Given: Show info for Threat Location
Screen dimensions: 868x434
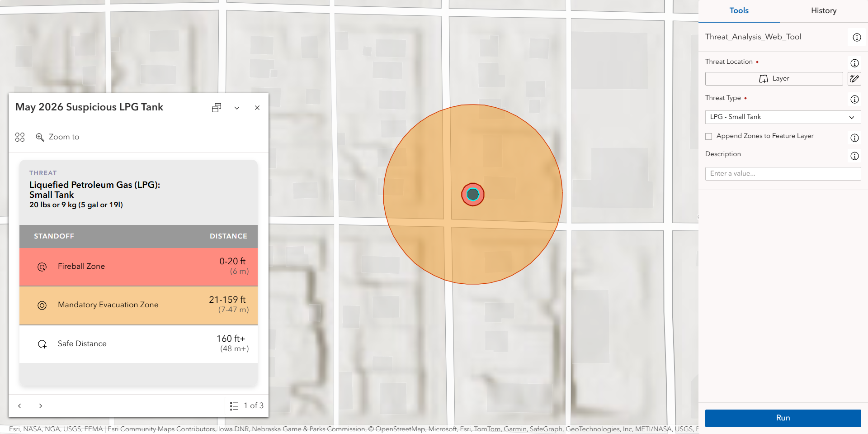Looking at the screenshot, I should 854,63.
